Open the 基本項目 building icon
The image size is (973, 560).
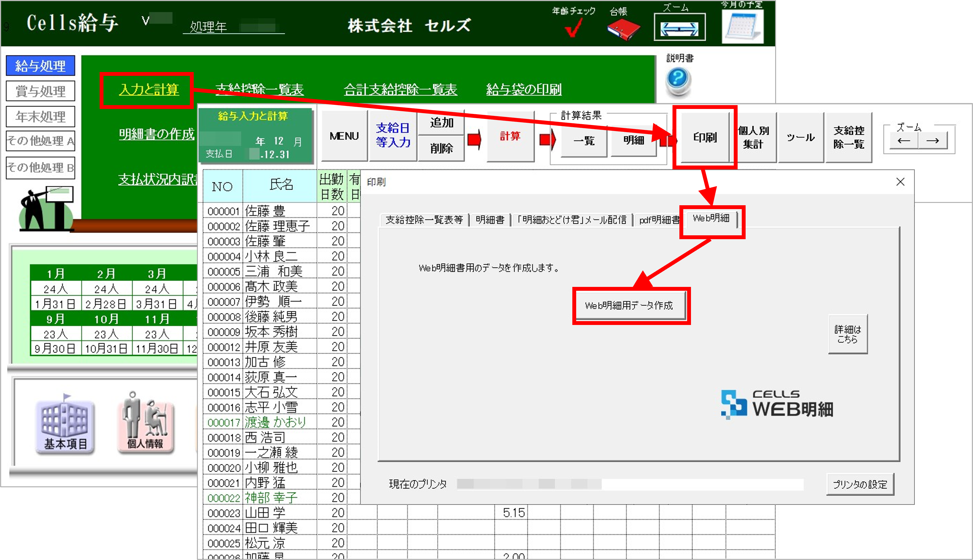(65, 426)
